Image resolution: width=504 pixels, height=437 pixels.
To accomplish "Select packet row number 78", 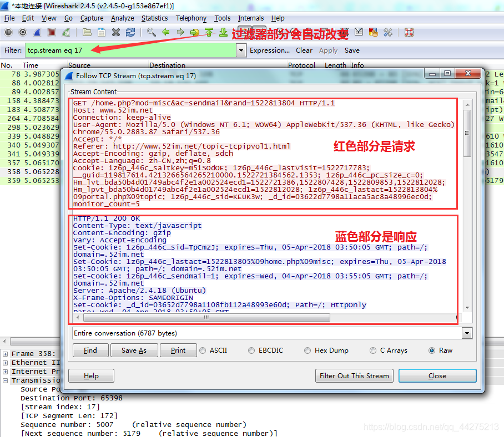I will (30, 74).
